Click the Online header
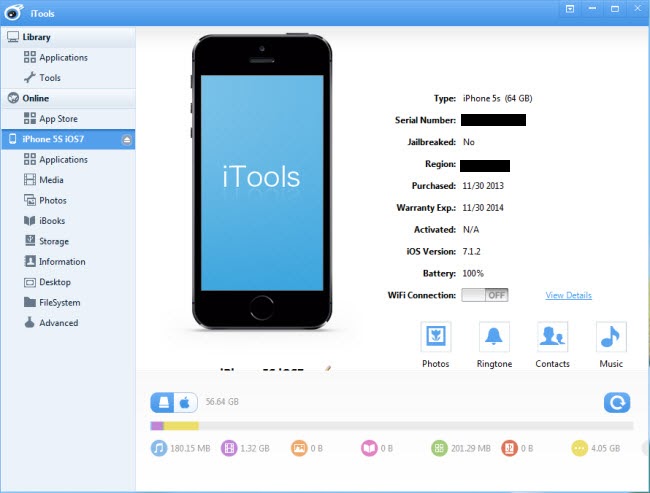Viewport: 650px width, 493px height. tap(68, 98)
